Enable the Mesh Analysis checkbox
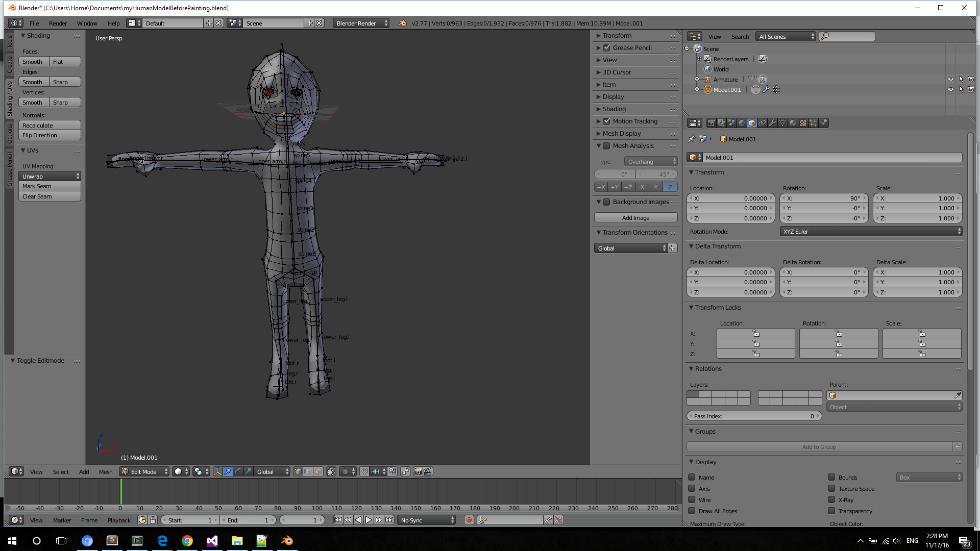This screenshot has width=980, height=551. [x=606, y=146]
